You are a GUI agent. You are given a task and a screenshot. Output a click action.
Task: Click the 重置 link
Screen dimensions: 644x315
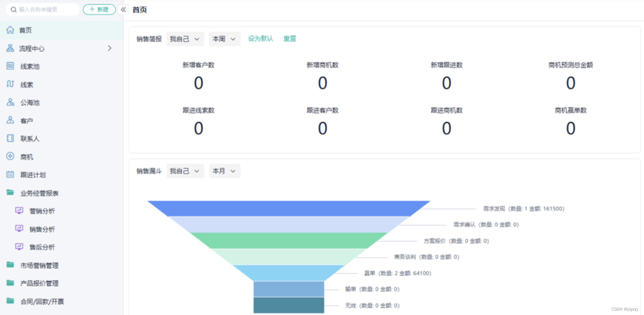coord(290,39)
